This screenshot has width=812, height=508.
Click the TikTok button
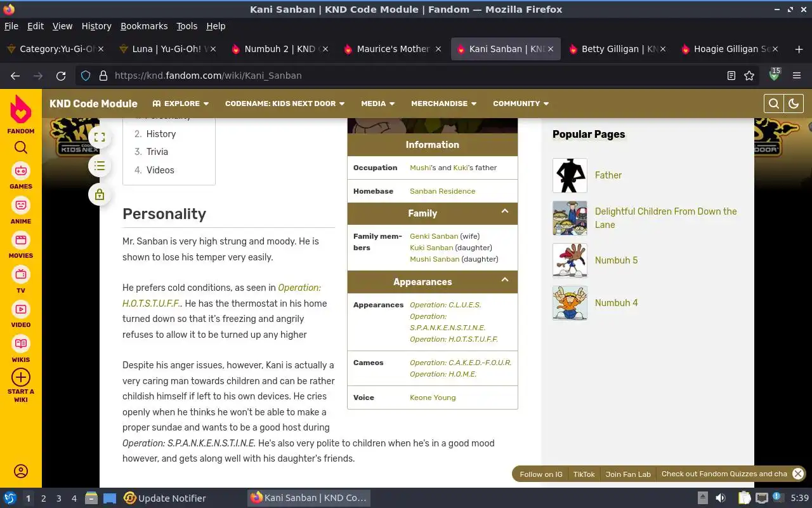584,474
